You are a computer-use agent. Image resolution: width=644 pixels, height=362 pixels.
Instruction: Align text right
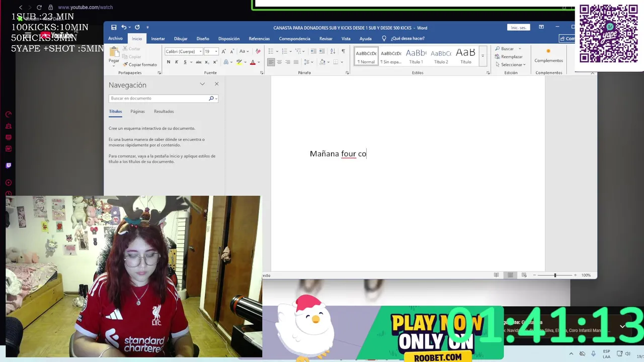tap(288, 62)
